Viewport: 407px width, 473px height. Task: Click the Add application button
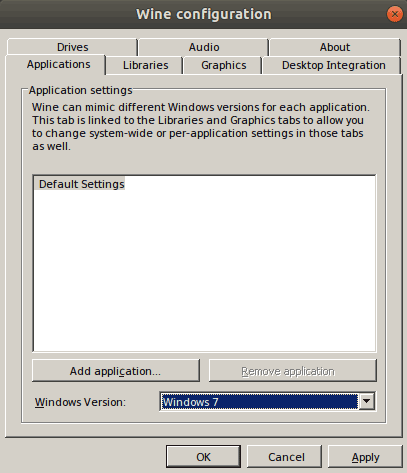(x=116, y=371)
